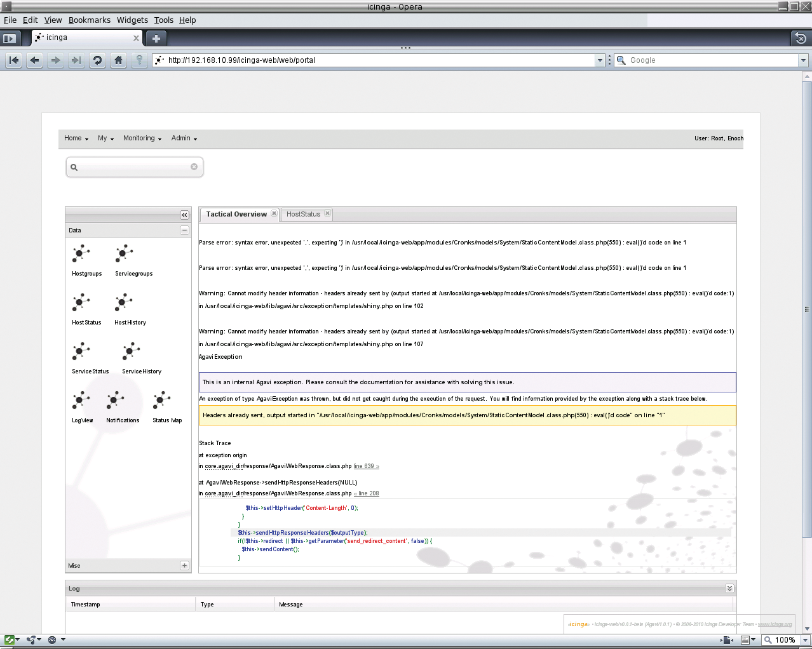
Task: Reload the current page
Action: coord(97,60)
